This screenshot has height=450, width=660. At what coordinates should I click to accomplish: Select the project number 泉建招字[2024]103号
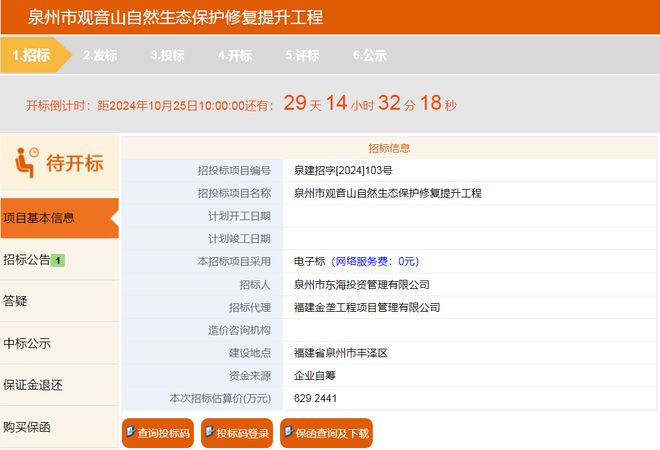click(x=343, y=170)
